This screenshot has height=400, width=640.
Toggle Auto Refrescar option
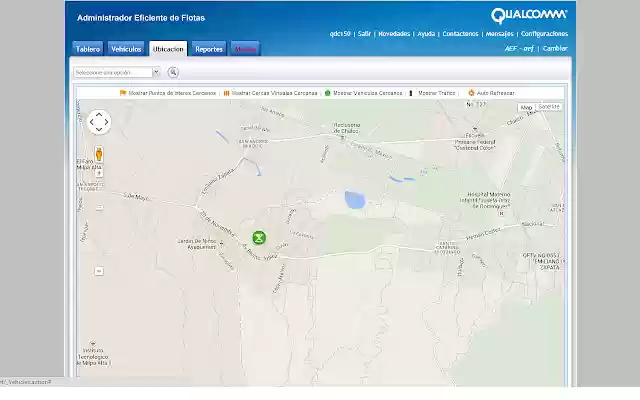496,93
